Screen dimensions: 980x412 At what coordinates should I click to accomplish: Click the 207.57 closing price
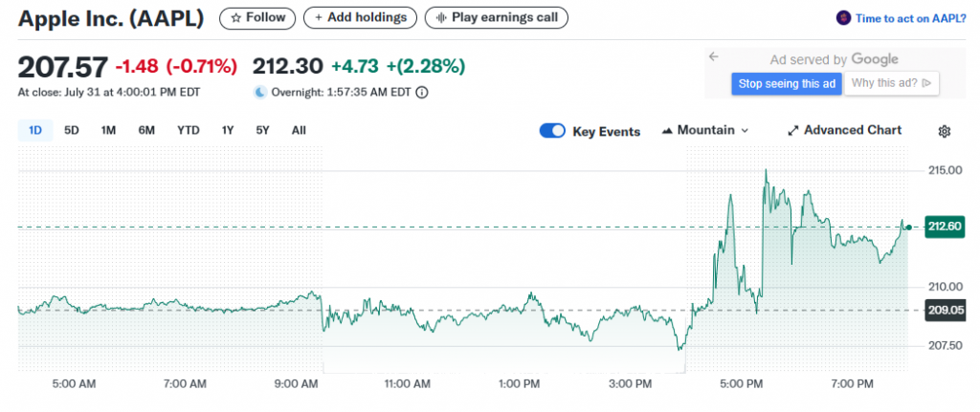point(63,66)
